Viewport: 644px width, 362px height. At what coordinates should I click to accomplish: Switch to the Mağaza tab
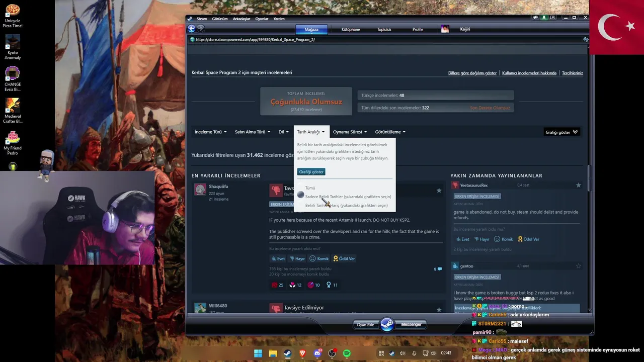click(311, 29)
